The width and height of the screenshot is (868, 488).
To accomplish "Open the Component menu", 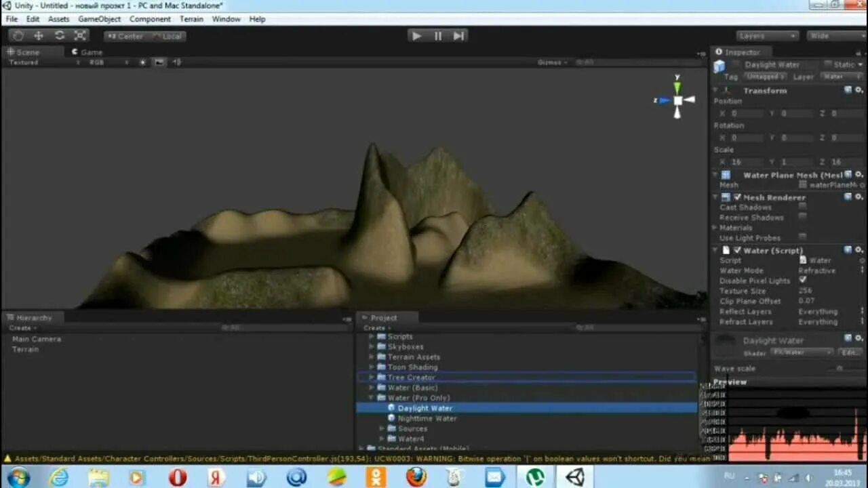I will coord(150,19).
